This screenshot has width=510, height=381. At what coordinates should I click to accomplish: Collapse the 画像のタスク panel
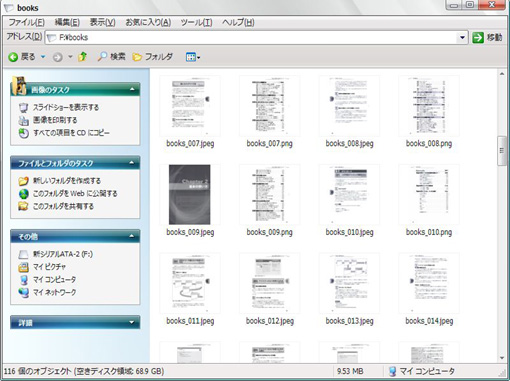(x=132, y=89)
